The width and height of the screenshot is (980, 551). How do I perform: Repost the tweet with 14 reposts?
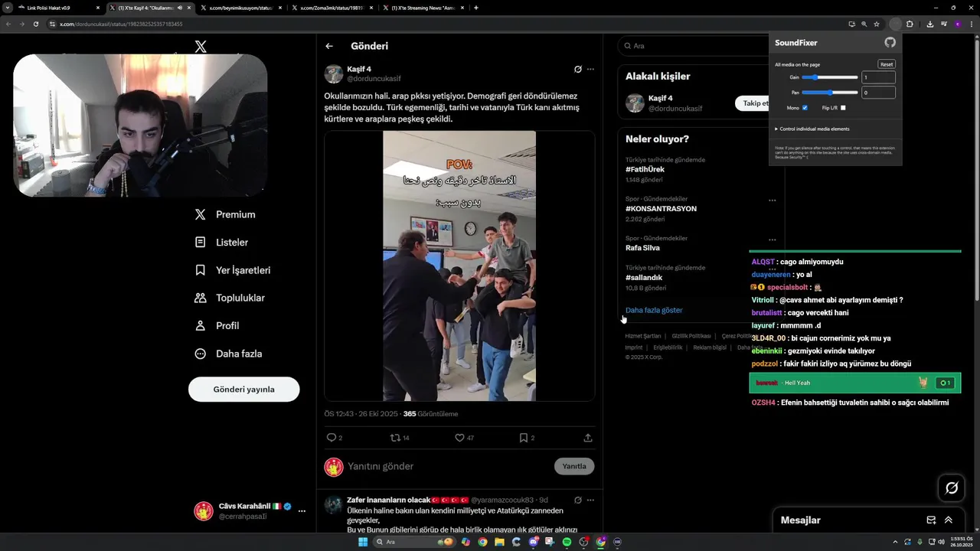pyautogui.click(x=395, y=438)
